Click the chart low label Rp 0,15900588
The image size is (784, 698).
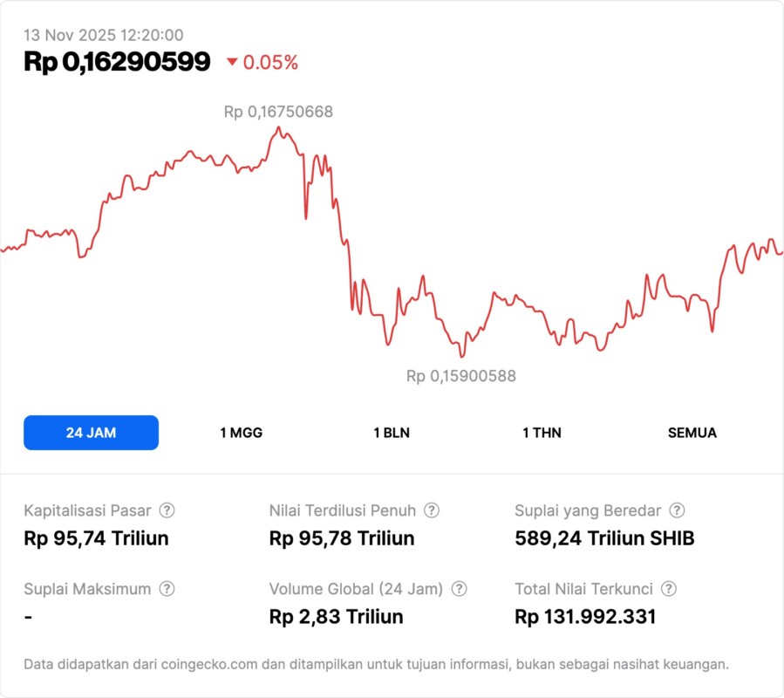pos(461,376)
